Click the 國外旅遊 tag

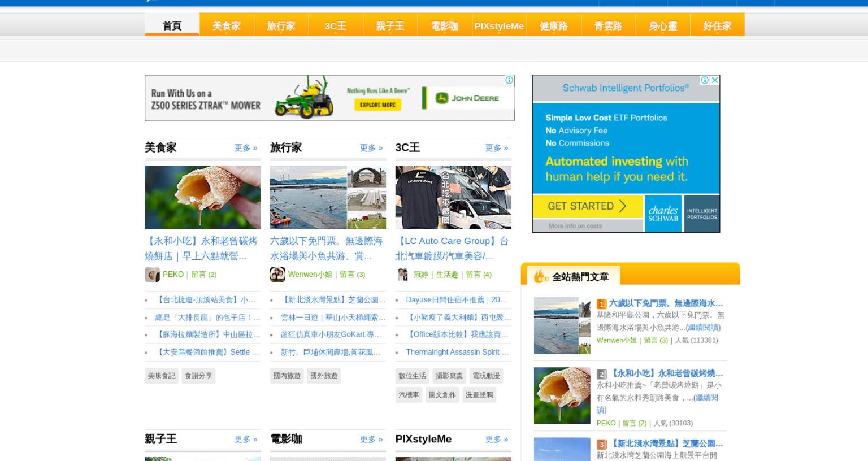[x=324, y=376]
